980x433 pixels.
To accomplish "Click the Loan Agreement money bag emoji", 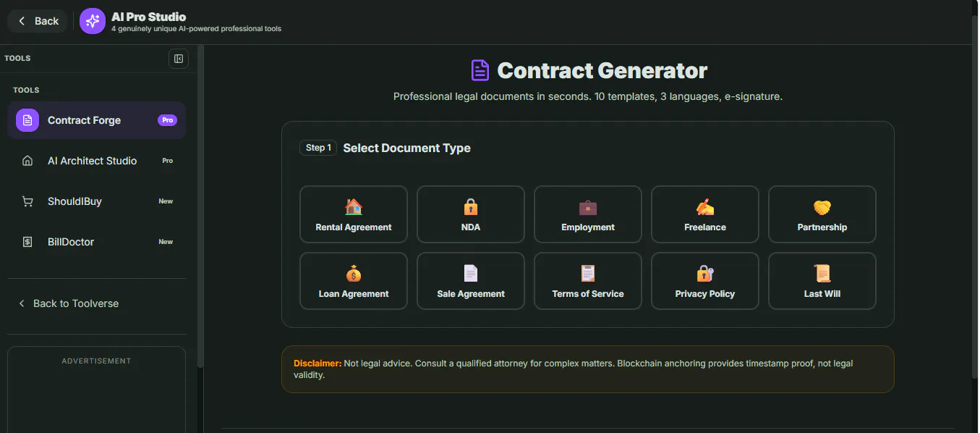I will (x=354, y=274).
